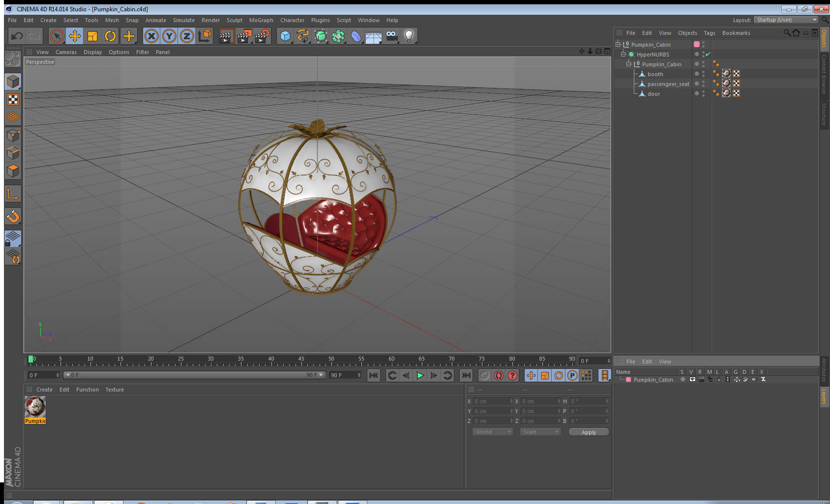This screenshot has height=504, width=830.
Task: Click the HyperNURBS generator icon
Action: click(321, 36)
